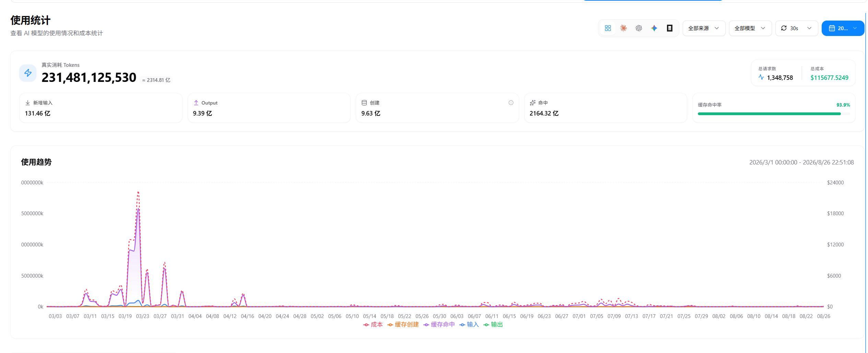Click the 查看 AI 模型的使用情况和成本统计 subtitle
The height and width of the screenshot is (353, 868).
[x=57, y=33]
